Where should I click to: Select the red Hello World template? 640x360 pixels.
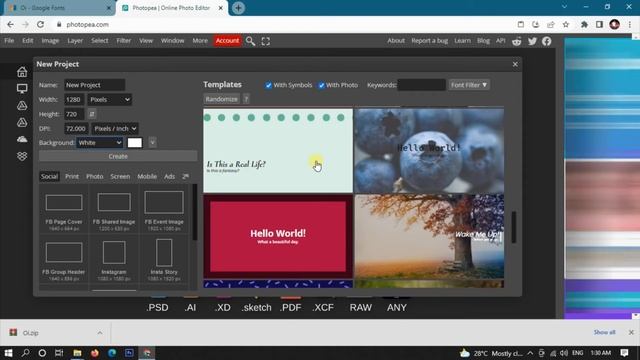[x=278, y=237]
